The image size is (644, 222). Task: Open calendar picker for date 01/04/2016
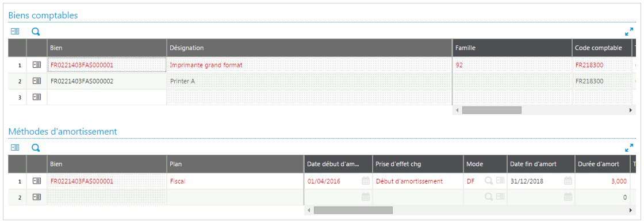tap(365, 181)
